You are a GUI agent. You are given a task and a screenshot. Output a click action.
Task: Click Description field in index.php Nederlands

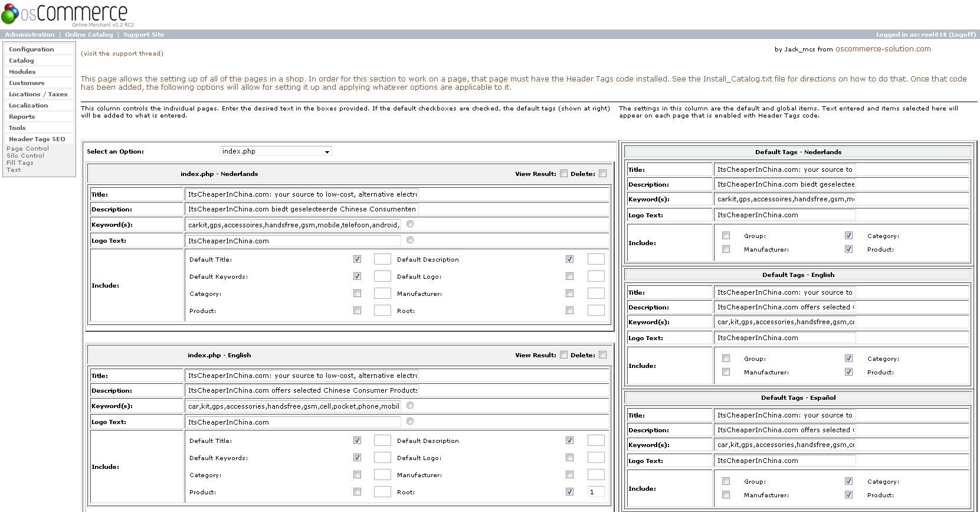302,209
